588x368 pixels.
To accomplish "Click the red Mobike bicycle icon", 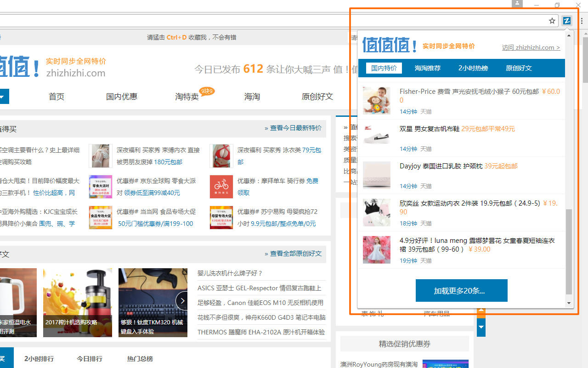I will coord(221,187).
